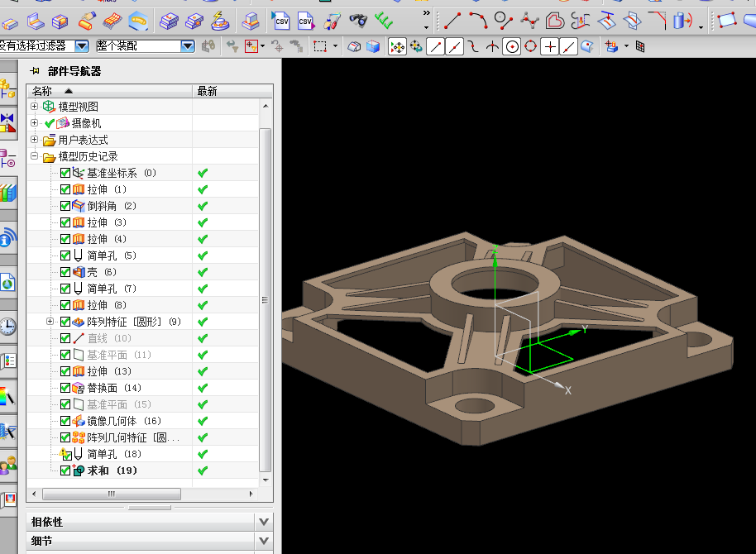This screenshot has width=756, height=554.
Task: Toggle checkbox for 倒斜角 (2) feature
Action: pyautogui.click(x=65, y=206)
